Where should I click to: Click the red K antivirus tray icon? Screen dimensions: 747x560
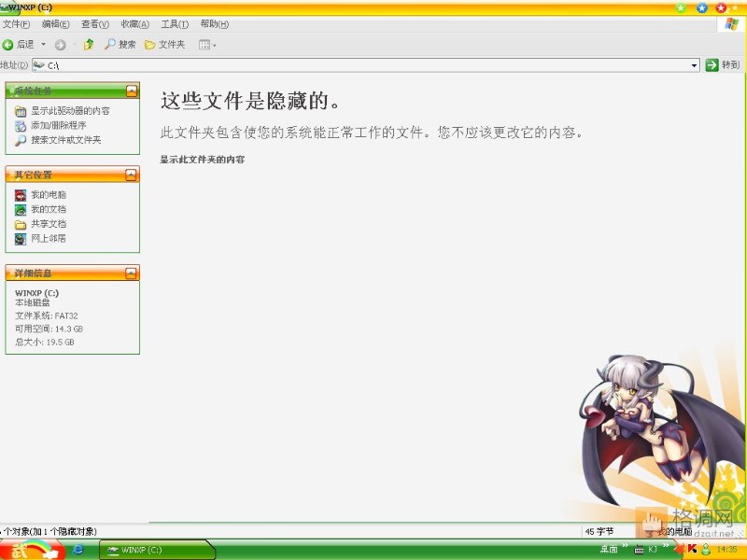click(x=692, y=549)
